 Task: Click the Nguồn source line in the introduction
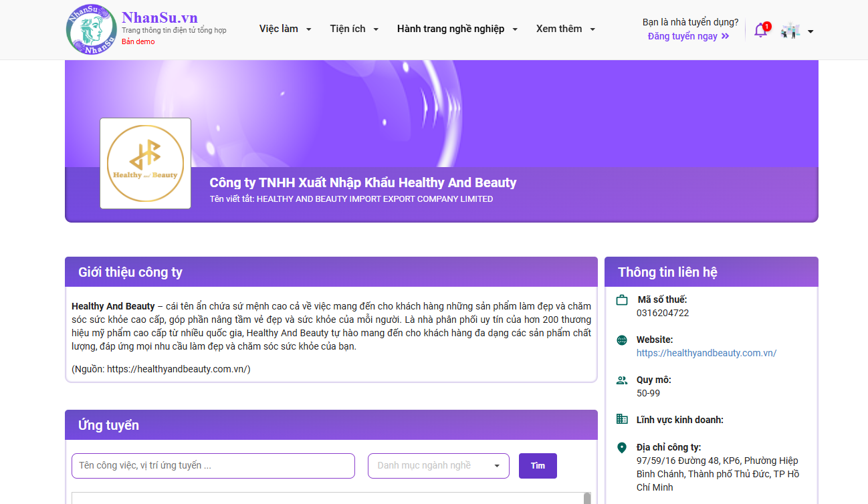pyautogui.click(x=161, y=369)
